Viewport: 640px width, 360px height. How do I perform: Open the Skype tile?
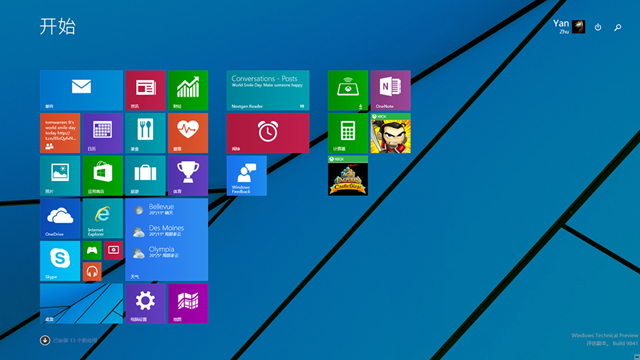click(60, 261)
